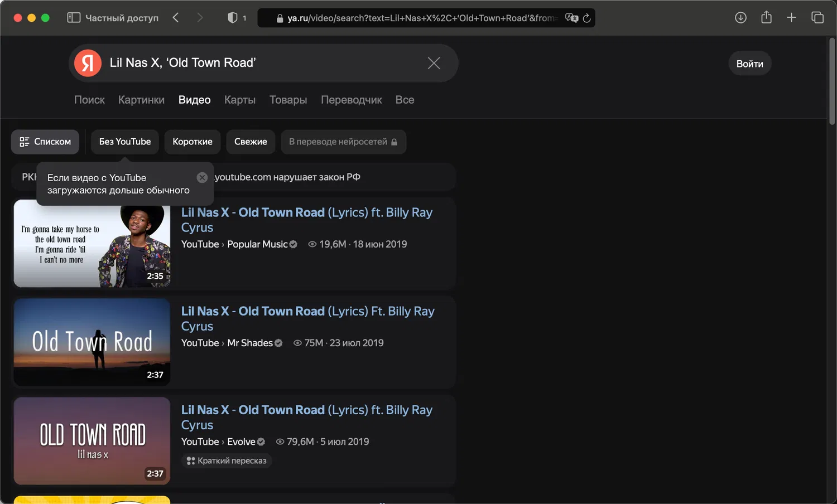Click the 79,6M · 5 июл 2019 text
This screenshot has height=504, width=837.
pyautogui.click(x=328, y=442)
